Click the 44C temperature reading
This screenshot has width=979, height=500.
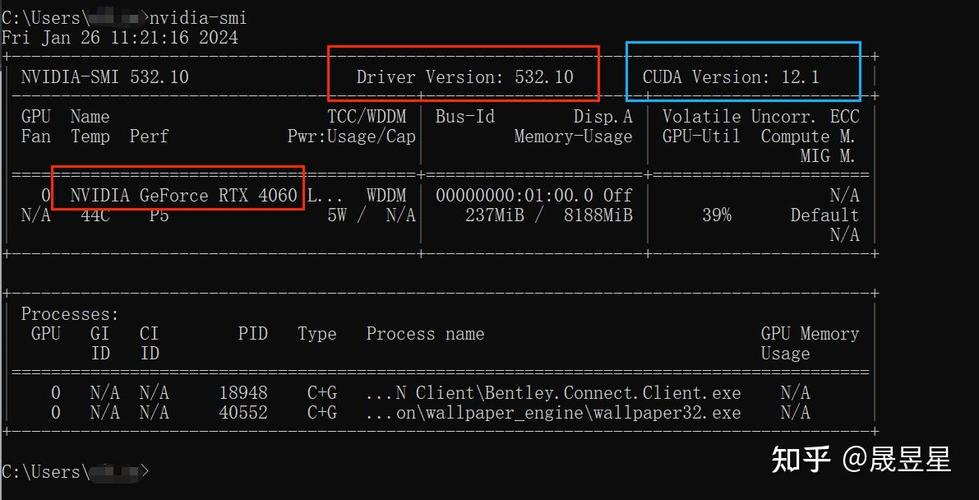tap(97, 215)
